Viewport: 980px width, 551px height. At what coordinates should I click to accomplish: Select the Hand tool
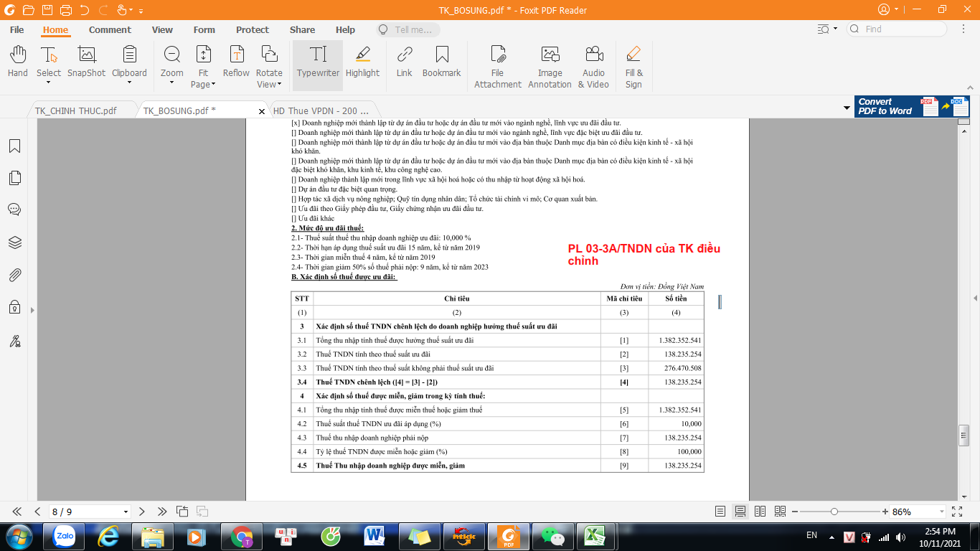click(x=17, y=61)
